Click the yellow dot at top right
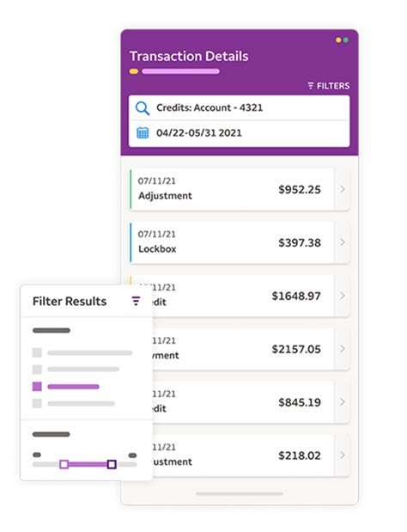 pyautogui.click(x=338, y=40)
